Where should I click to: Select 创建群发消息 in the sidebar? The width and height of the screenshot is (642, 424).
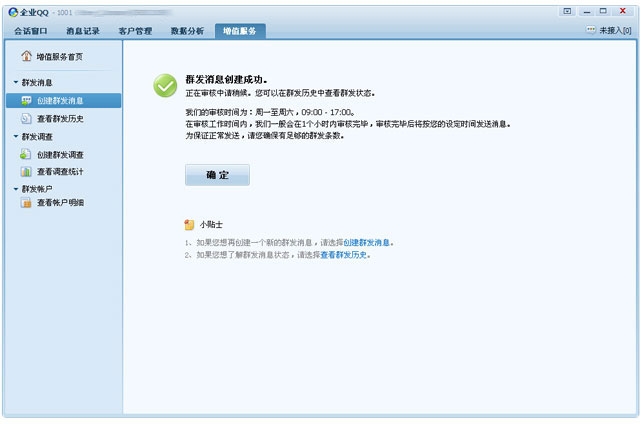pyautogui.click(x=63, y=100)
